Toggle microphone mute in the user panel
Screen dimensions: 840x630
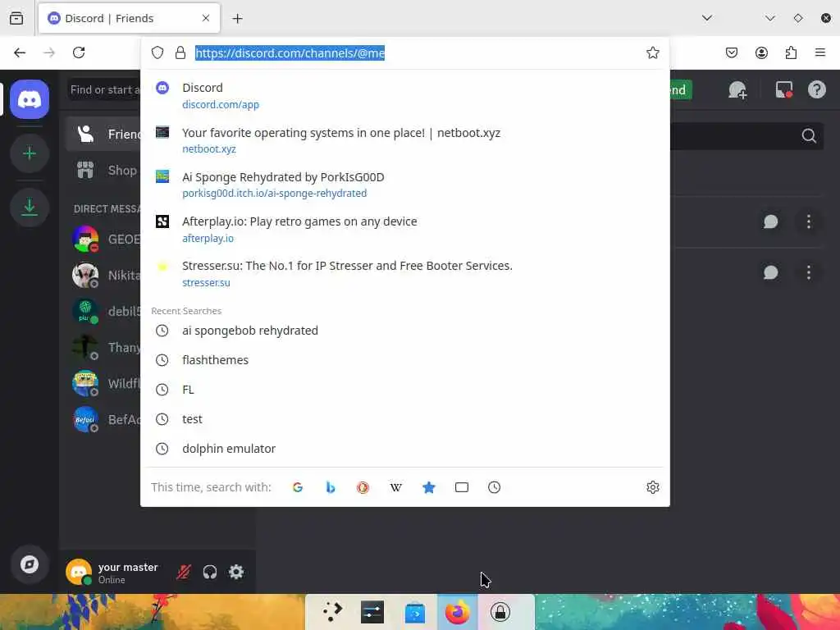[183, 572]
